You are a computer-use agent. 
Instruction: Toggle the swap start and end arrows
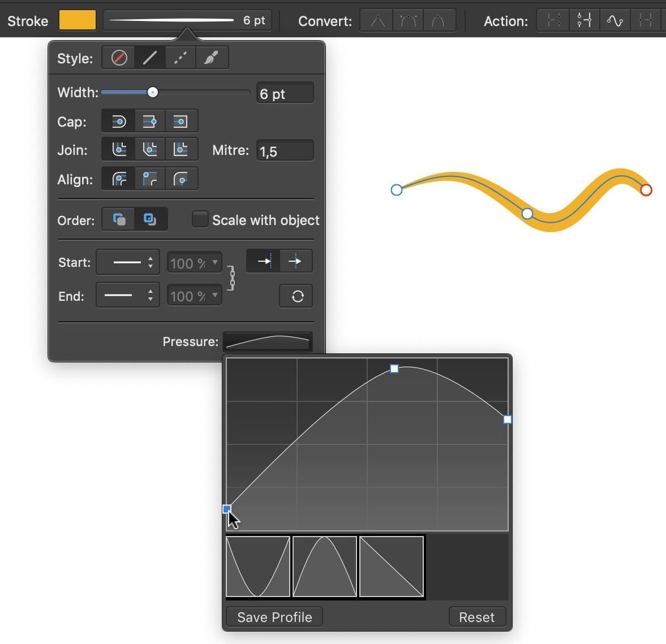296,296
